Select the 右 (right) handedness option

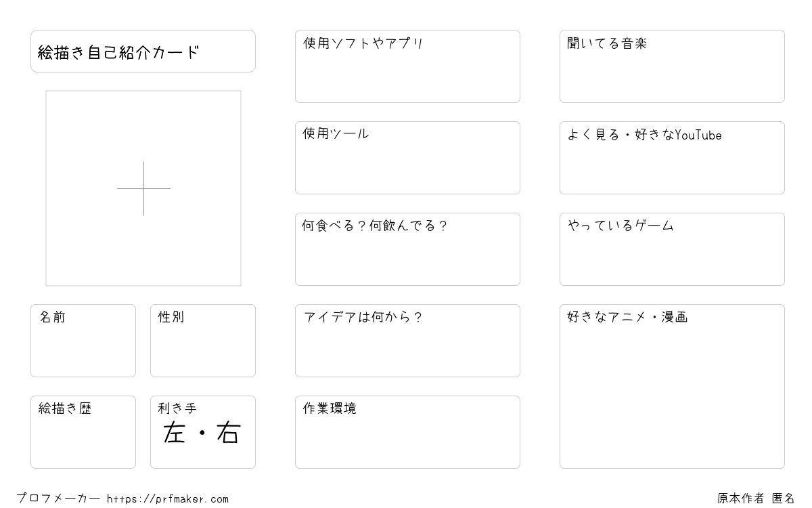229,433
